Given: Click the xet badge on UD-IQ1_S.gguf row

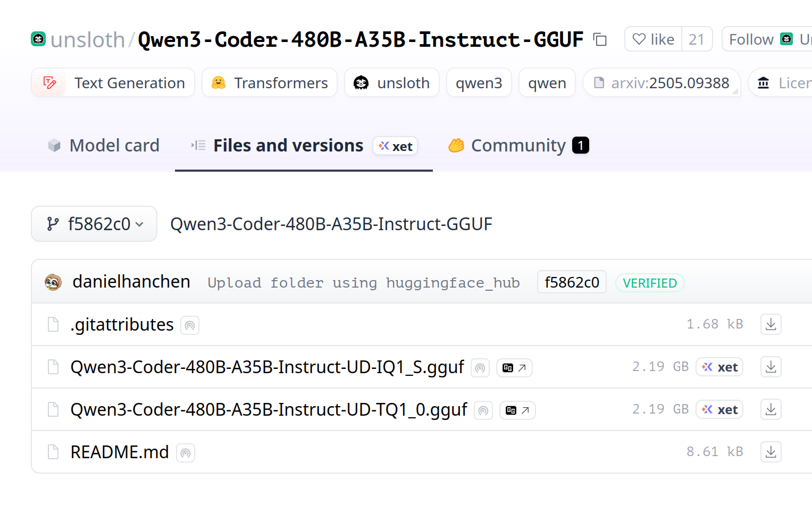Looking at the screenshot, I should click(x=719, y=367).
